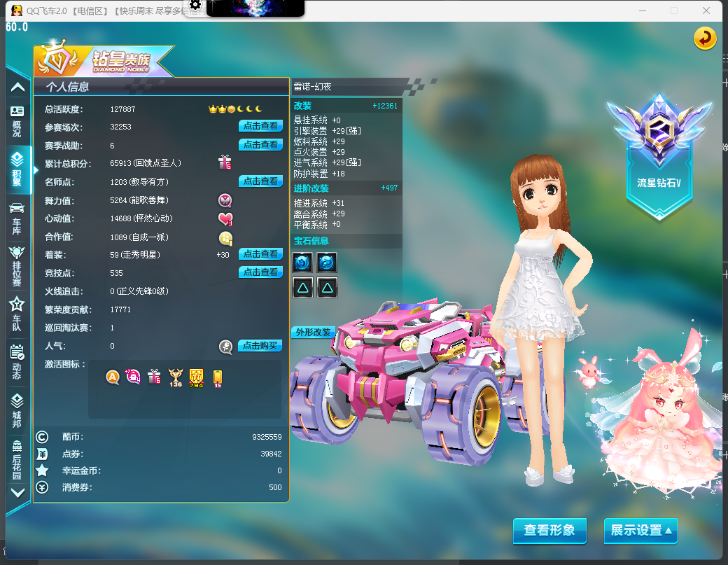This screenshot has height=565, width=728.
Task: Click gift box icon beside 累计总积分
Action: tap(225, 162)
